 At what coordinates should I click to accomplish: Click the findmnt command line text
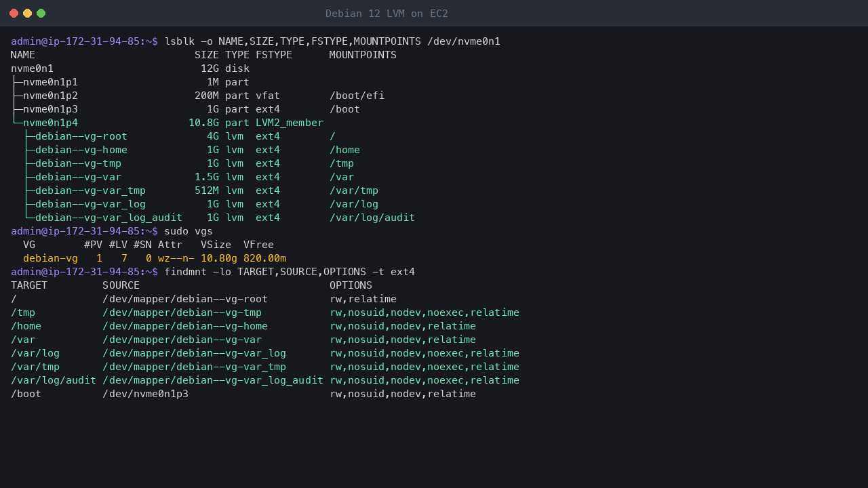point(290,272)
